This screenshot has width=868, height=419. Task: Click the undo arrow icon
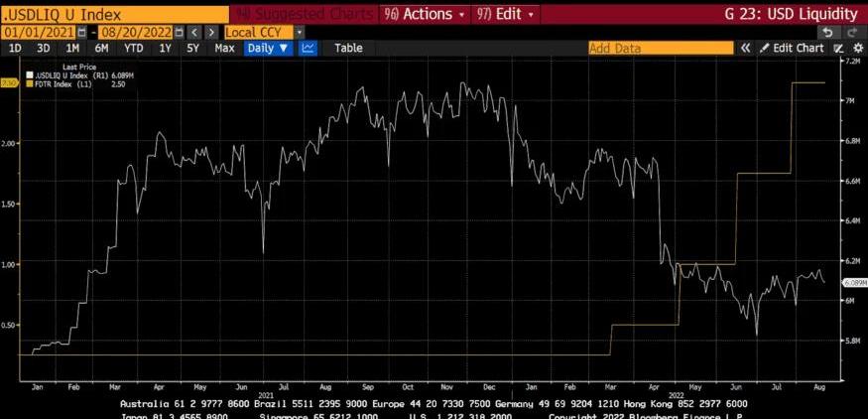(x=826, y=32)
